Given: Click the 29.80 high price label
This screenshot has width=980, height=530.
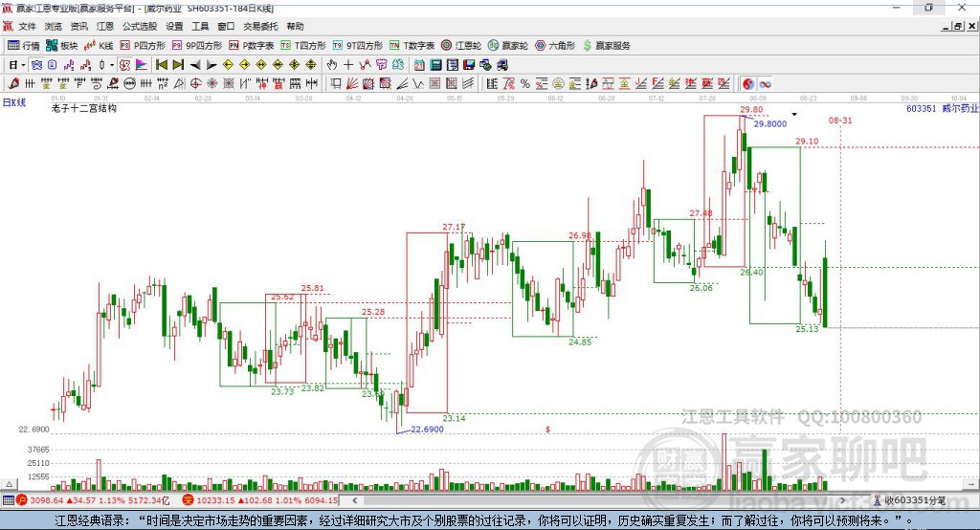Looking at the screenshot, I should click(751, 109).
